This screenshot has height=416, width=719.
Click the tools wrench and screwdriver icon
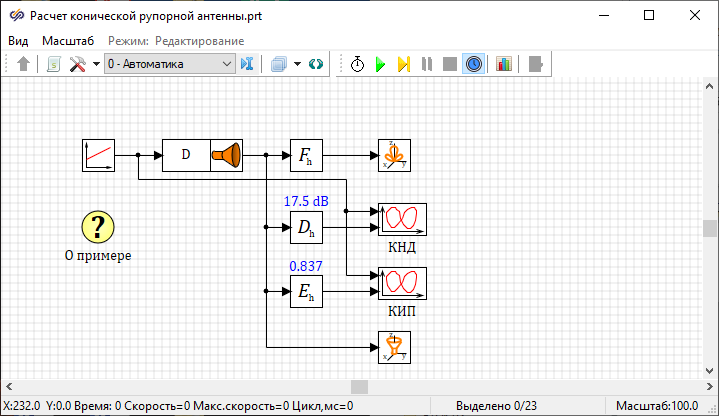[x=77, y=64]
